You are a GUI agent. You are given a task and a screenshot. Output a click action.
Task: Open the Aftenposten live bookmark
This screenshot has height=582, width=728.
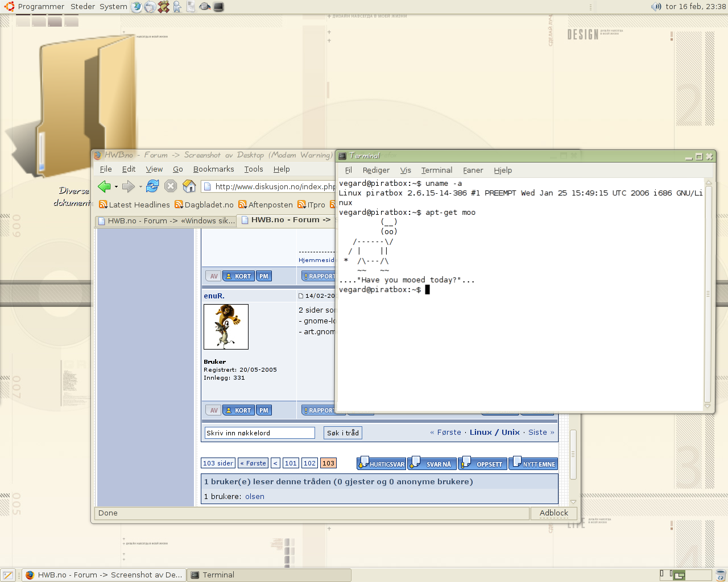coord(266,205)
